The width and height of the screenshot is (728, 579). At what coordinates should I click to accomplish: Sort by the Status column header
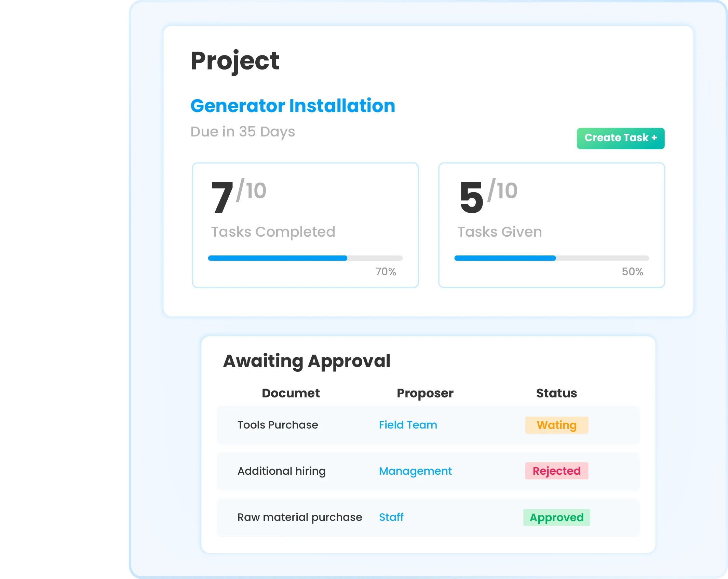click(x=556, y=393)
